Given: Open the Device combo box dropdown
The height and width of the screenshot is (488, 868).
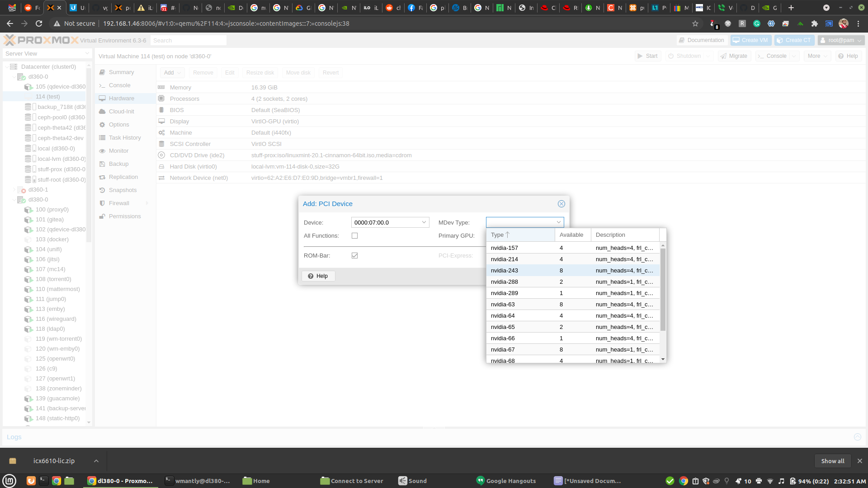Looking at the screenshot, I should coord(424,222).
